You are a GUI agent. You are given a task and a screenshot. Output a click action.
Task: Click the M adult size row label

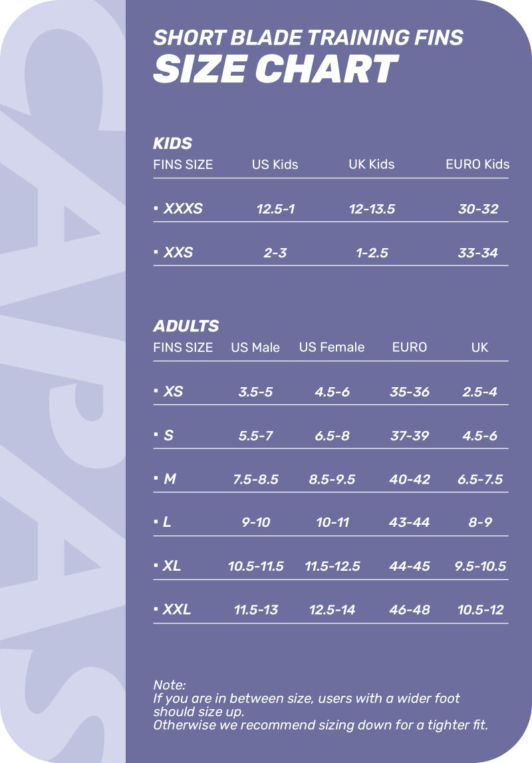(x=170, y=479)
